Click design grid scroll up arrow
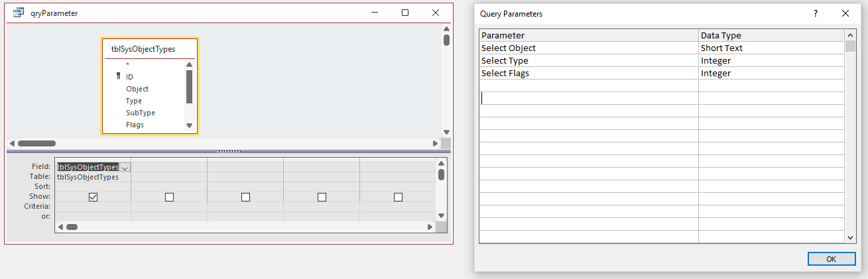The width and height of the screenshot is (868, 279). click(442, 164)
